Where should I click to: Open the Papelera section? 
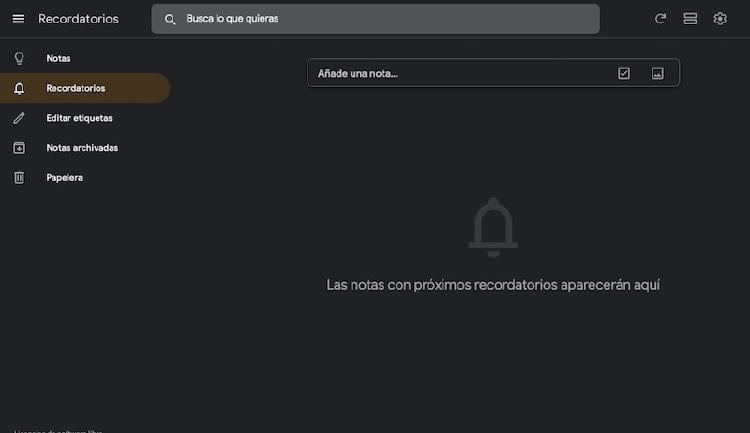pos(64,177)
